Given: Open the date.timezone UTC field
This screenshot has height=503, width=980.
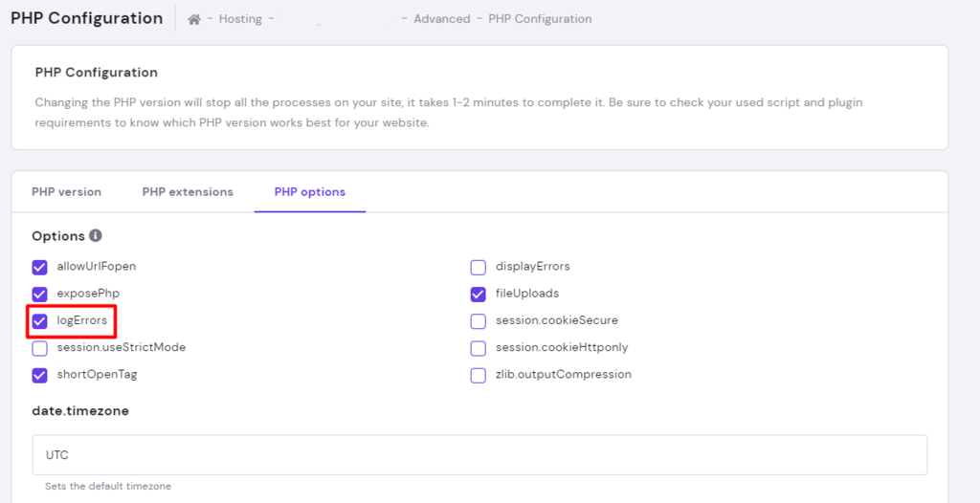Looking at the screenshot, I should click(479, 455).
